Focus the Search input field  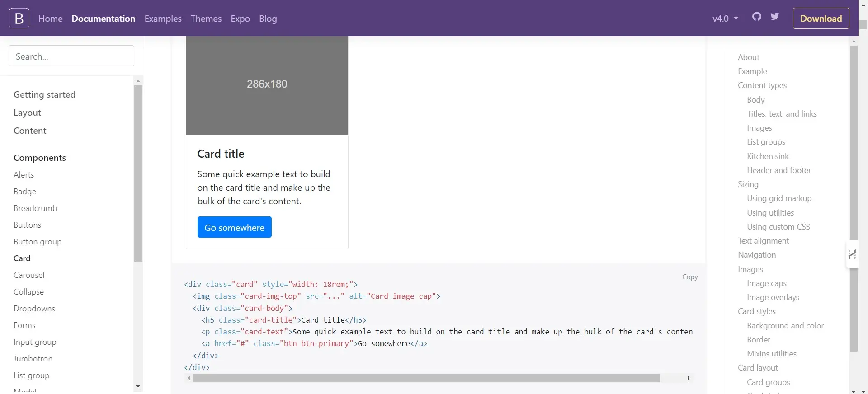click(x=71, y=56)
